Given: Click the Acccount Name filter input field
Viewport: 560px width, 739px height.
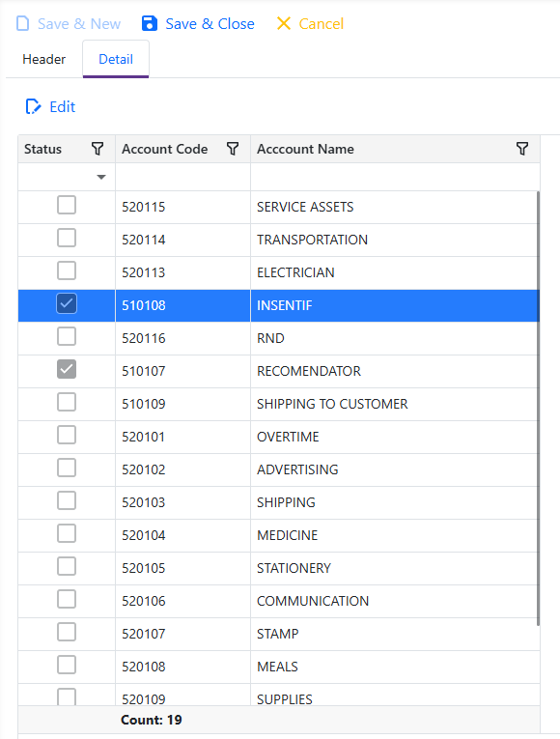Looking at the screenshot, I should click(395, 177).
